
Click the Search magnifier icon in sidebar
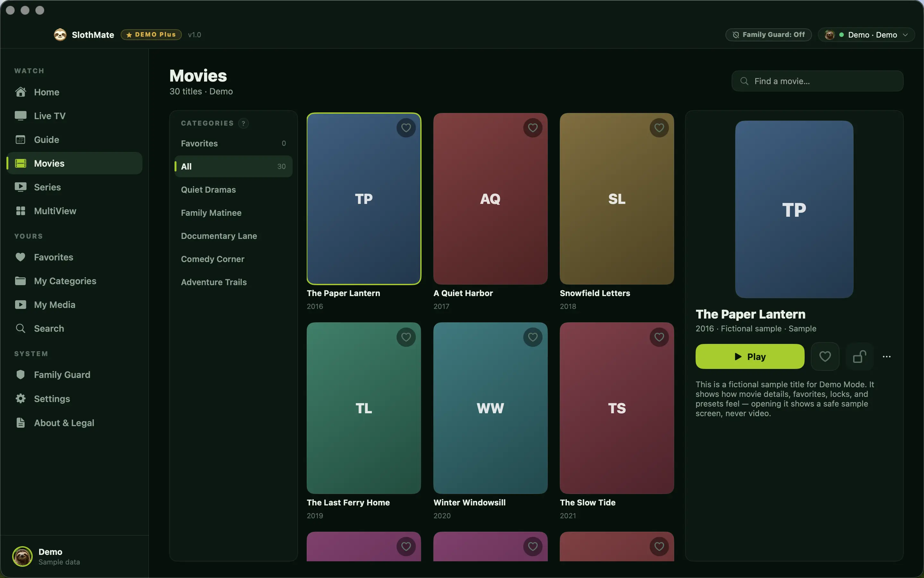21,328
